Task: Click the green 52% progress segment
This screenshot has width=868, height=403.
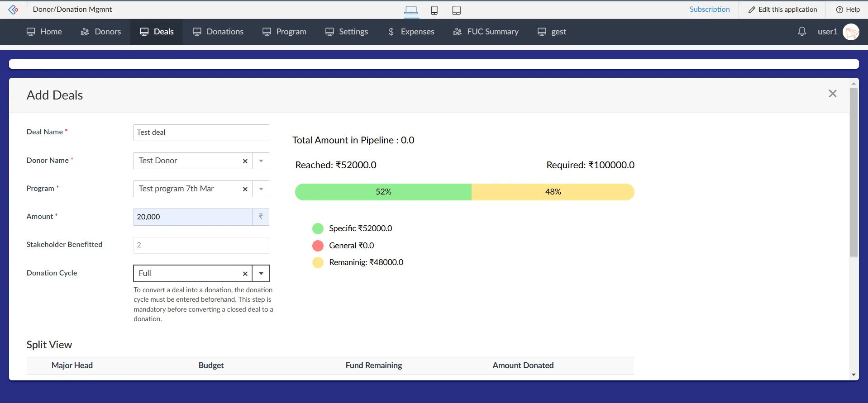Action: [383, 192]
